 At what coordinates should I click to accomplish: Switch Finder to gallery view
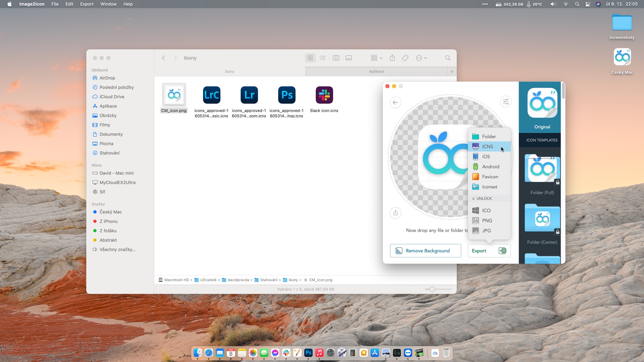click(x=349, y=58)
